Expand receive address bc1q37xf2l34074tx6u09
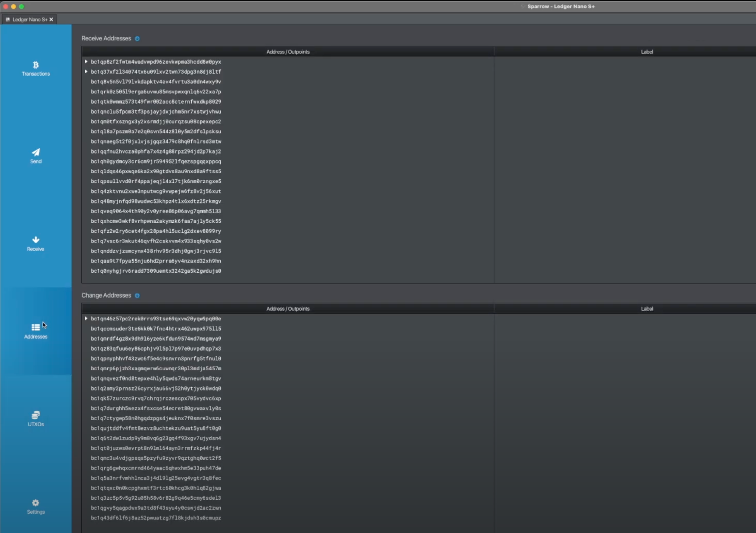Image resolution: width=756 pixels, height=533 pixels. (86, 71)
